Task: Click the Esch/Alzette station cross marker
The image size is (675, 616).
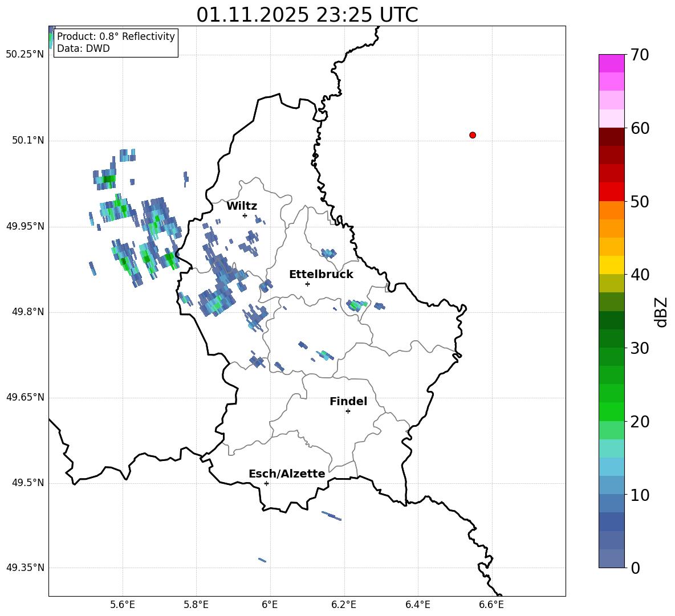Action: 266,483
